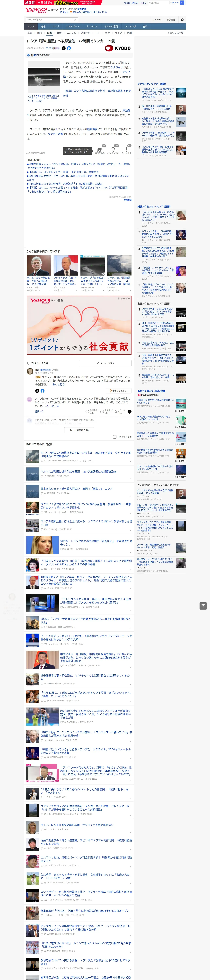This screenshot has width=210, height=980.
Task: Select the ランキング tab
Action: coord(130,27)
